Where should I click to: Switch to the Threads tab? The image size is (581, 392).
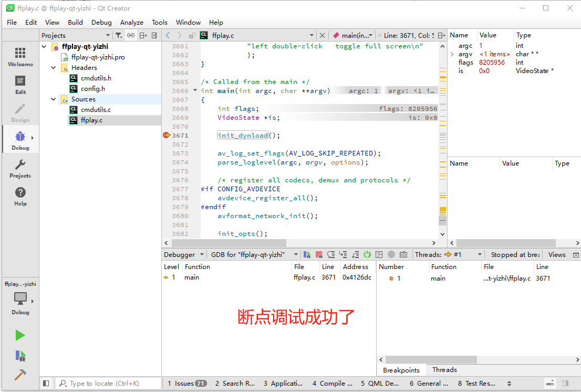click(x=444, y=370)
